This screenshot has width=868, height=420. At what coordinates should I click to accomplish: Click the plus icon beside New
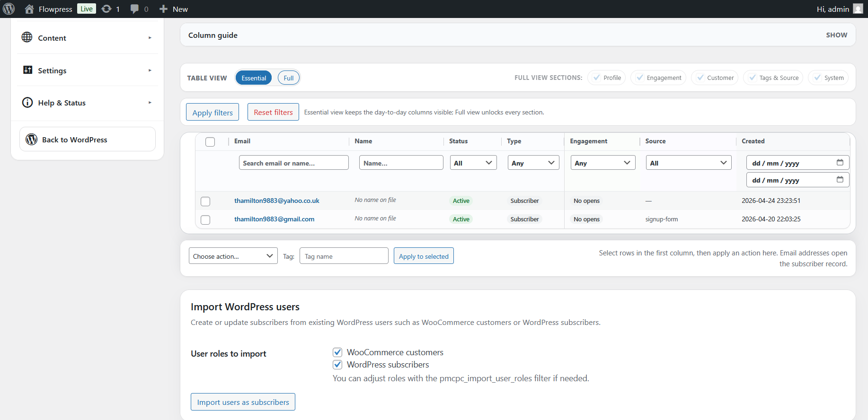click(x=164, y=9)
